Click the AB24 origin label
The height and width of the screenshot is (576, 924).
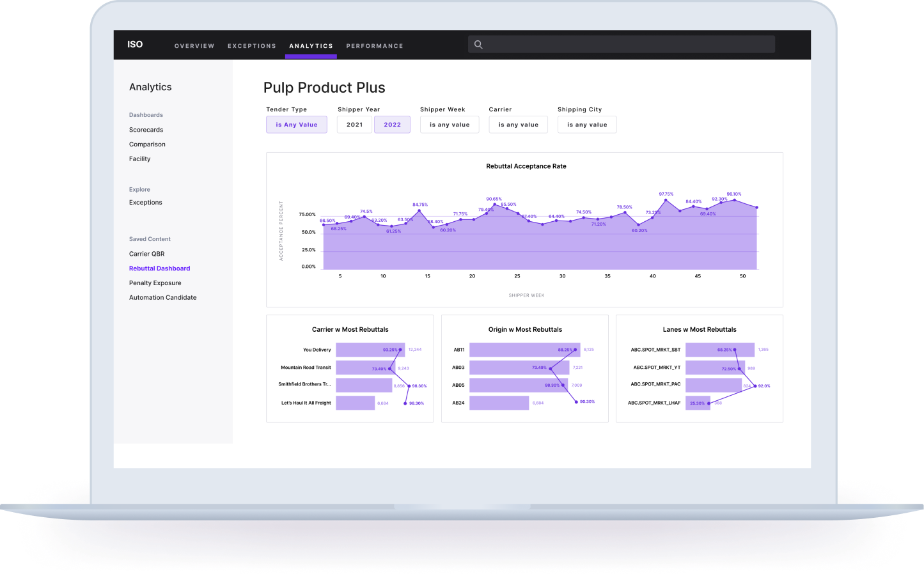click(458, 403)
